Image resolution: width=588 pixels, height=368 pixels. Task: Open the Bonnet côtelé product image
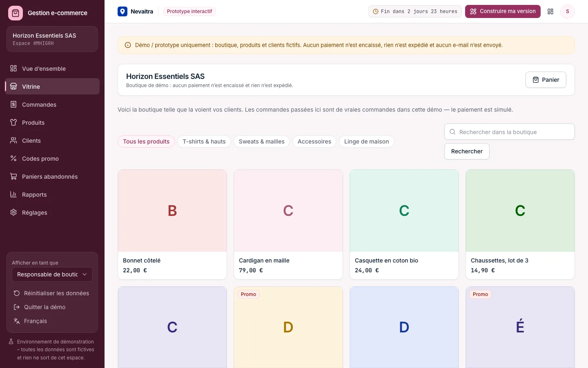click(x=172, y=211)
